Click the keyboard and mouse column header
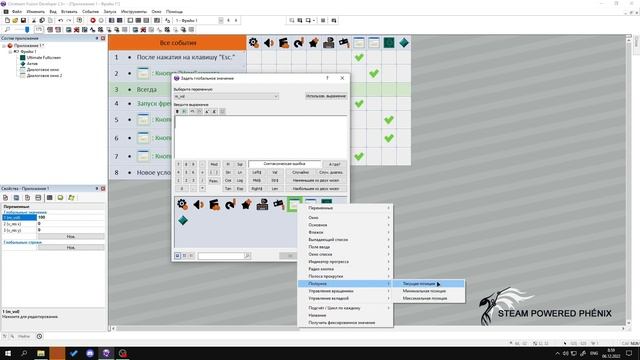This screenshot has width=640, height=360. 329,43
